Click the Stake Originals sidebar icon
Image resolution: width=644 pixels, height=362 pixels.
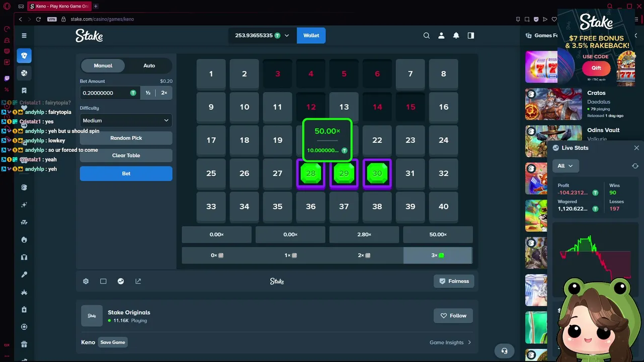[24, 188]
